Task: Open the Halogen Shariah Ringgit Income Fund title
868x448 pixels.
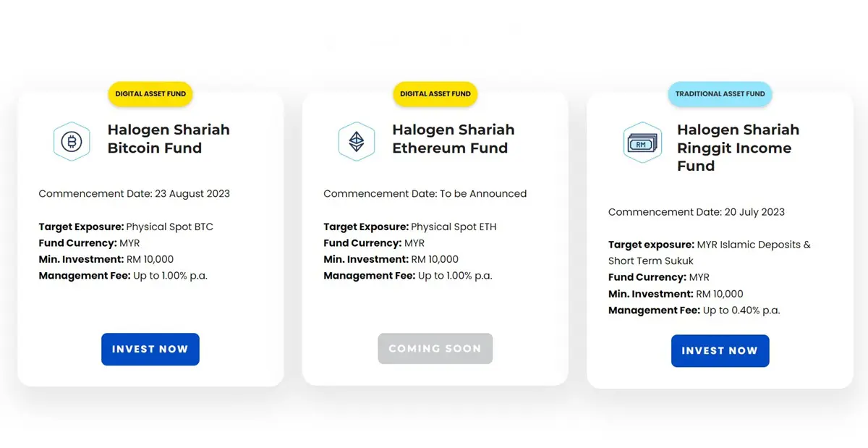Action: (x=738, y=148)
